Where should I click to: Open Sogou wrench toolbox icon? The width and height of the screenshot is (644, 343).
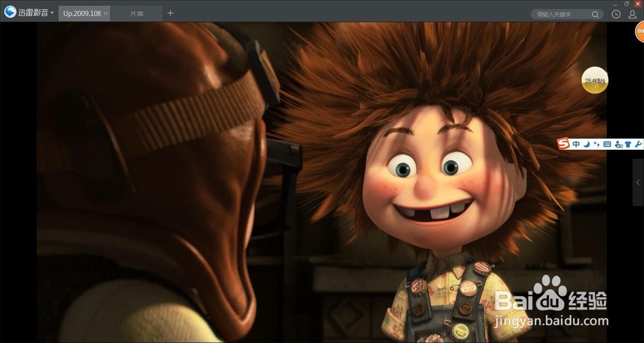click(638, 144)
